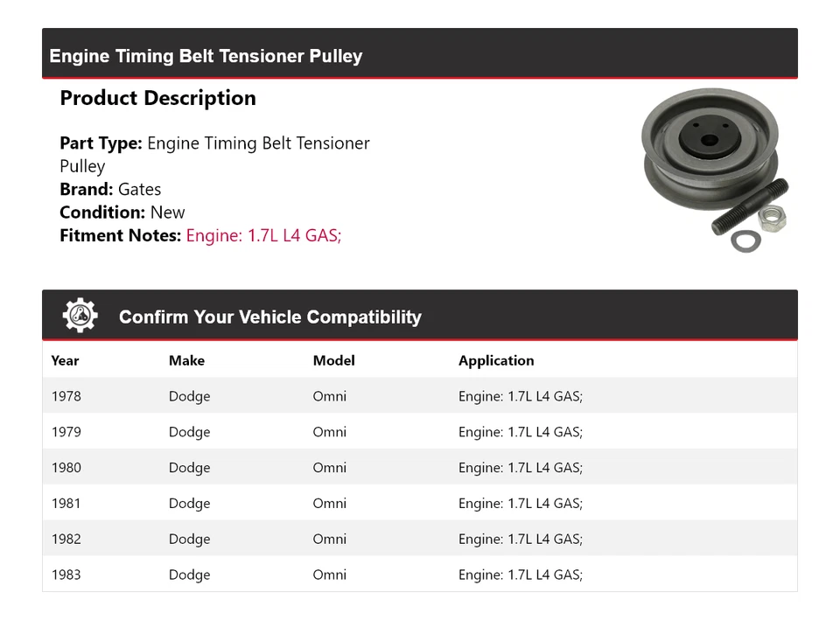Select the 1979 year cell
The height and width of the screenshot is (620, 840).
66,432
